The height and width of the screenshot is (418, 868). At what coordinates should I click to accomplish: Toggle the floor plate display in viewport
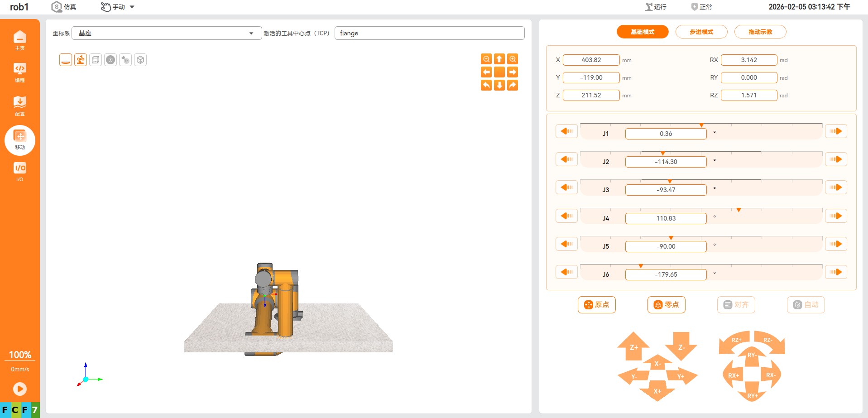tap(66, 60)
